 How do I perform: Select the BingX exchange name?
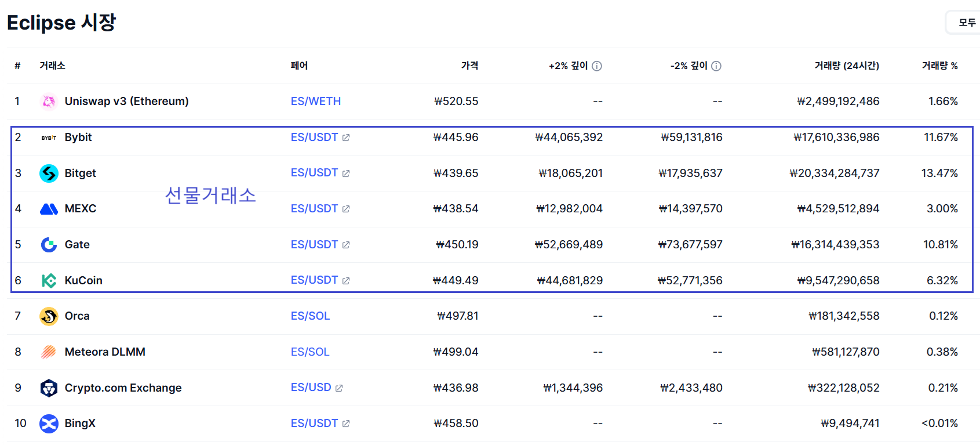click(80, 423)
